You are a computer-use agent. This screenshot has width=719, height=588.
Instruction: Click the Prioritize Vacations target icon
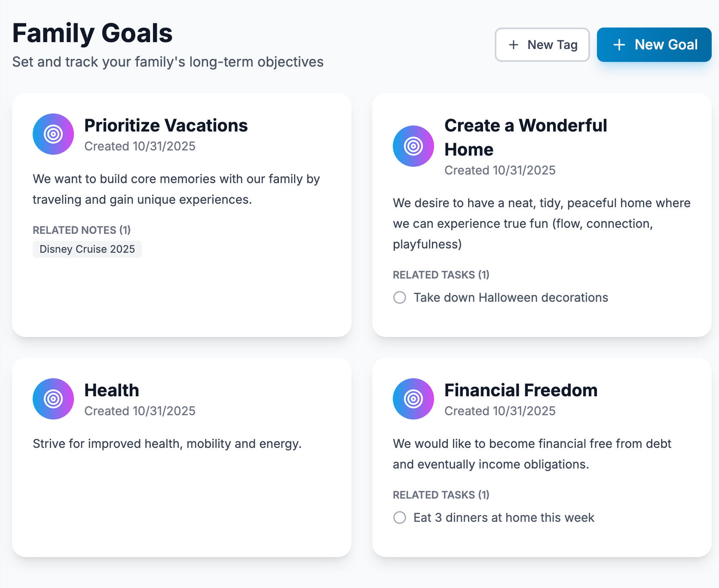point(53,134)
